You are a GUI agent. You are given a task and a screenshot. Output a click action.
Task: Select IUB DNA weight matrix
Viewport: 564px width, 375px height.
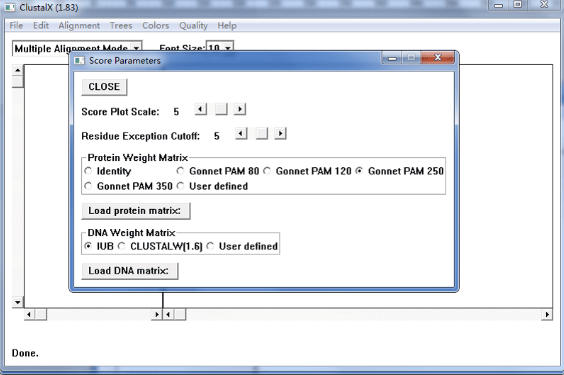(x=99, y=246)
